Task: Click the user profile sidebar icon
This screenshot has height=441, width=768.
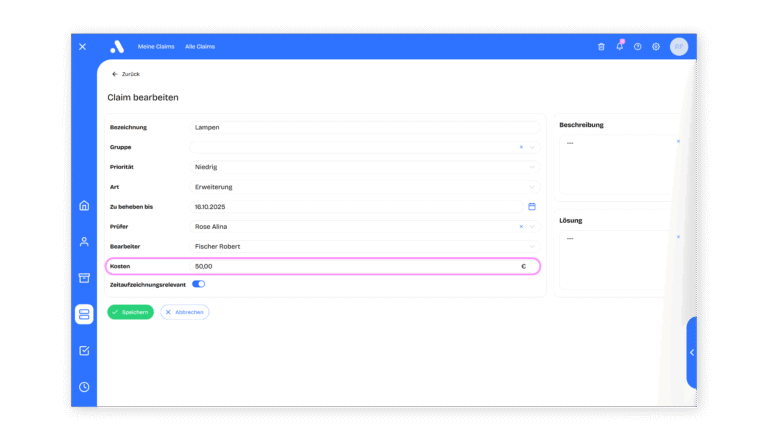Action: point(84,242)
